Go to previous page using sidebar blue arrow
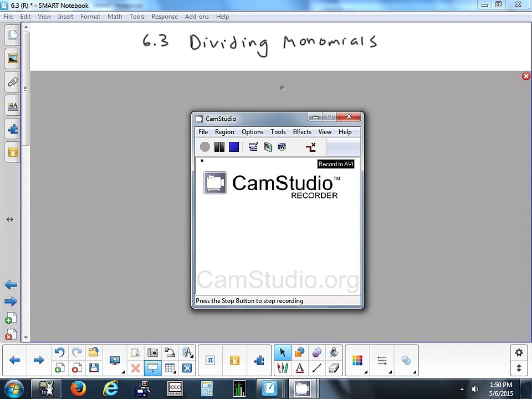This screenshot has width=532, height=399. pyautogui.click(x=11, y=285)
